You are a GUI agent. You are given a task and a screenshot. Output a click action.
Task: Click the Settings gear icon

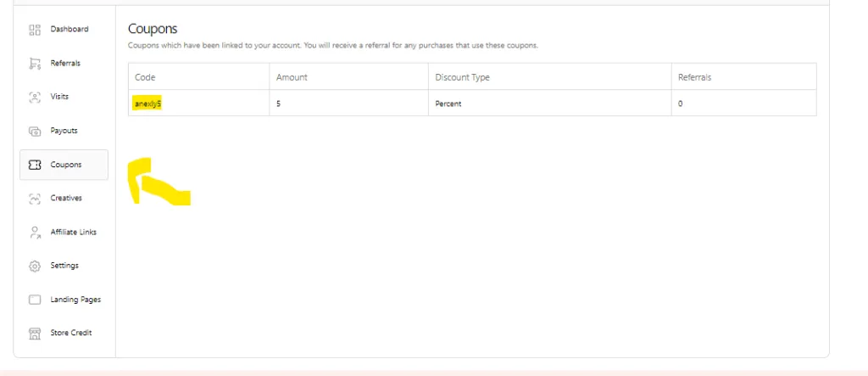(35, 267)
